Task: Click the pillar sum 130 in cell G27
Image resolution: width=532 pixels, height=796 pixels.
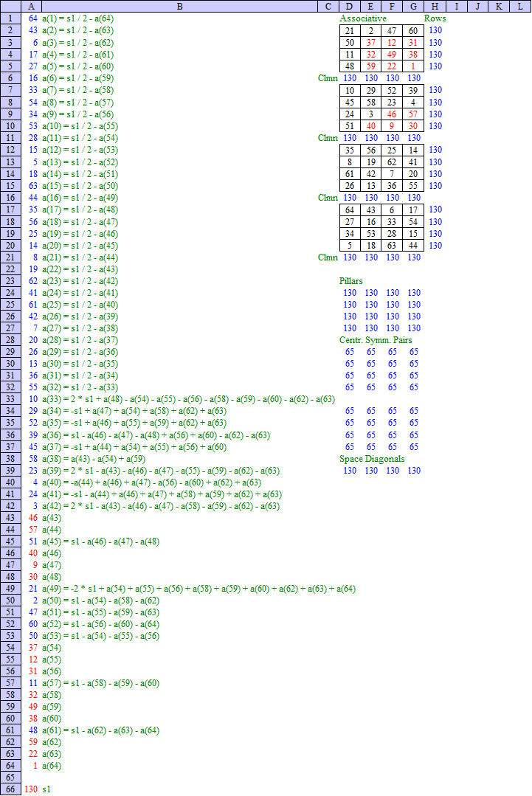Action: click(414, 328)
